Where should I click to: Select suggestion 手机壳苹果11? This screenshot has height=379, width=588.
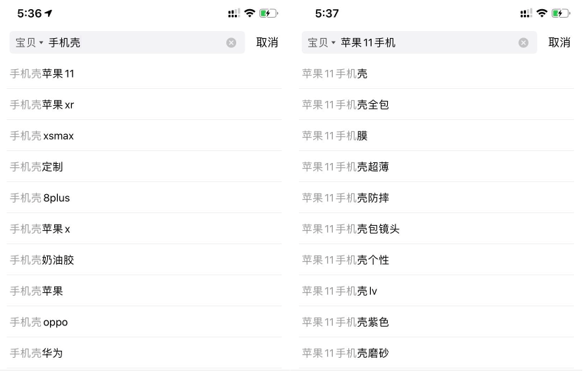click(x=145, y=73)
